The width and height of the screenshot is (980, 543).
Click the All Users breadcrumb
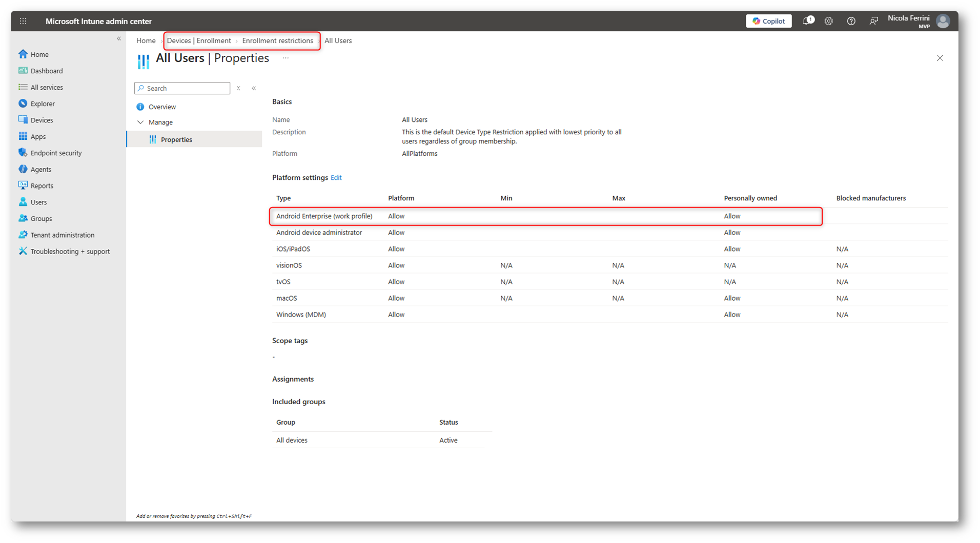tap(338, 40)
